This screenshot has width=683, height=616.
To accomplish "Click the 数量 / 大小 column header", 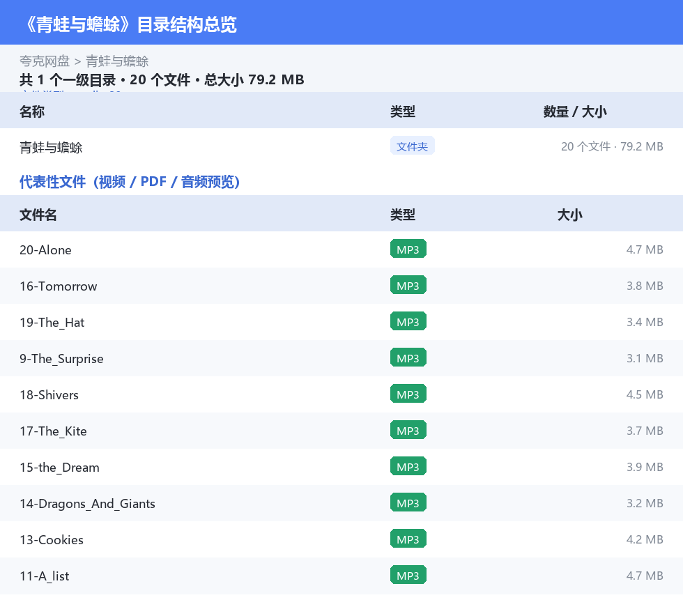I will (575, 111).
